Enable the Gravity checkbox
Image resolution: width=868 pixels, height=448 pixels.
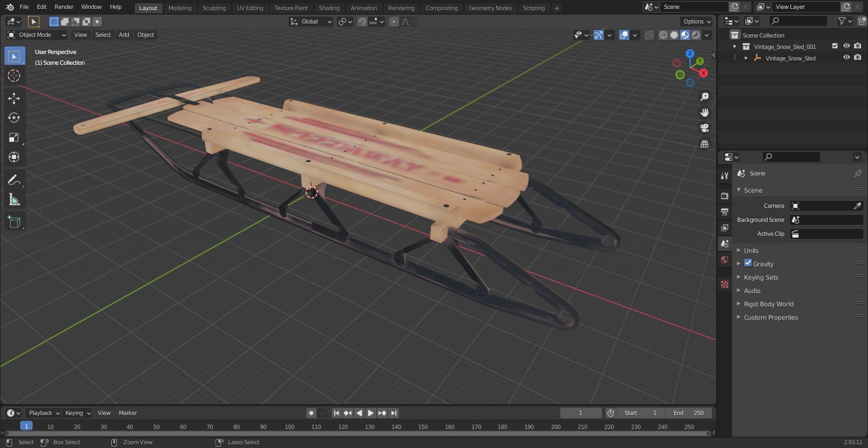point(748,263)
